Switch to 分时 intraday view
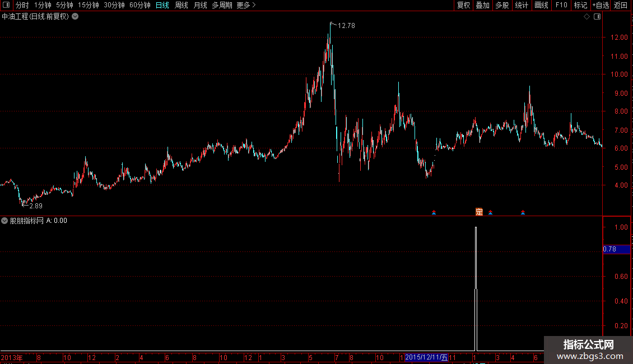 (22, 5)
